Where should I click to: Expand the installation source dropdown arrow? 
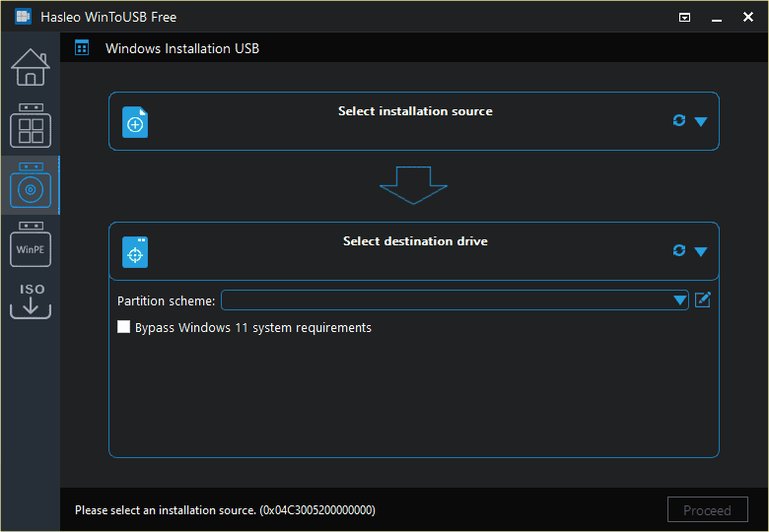(x=701, y=121)
